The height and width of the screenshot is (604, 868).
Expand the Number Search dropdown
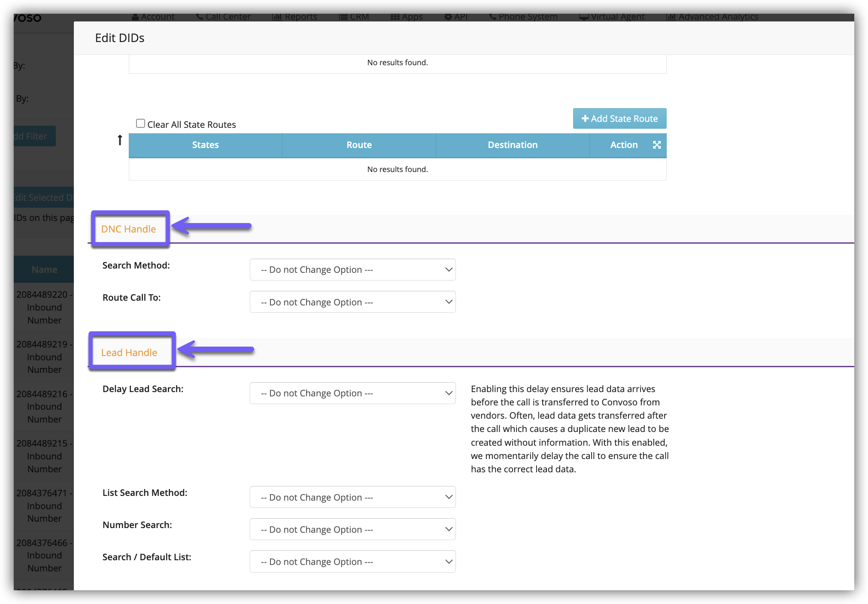click(x=352, y=529)
